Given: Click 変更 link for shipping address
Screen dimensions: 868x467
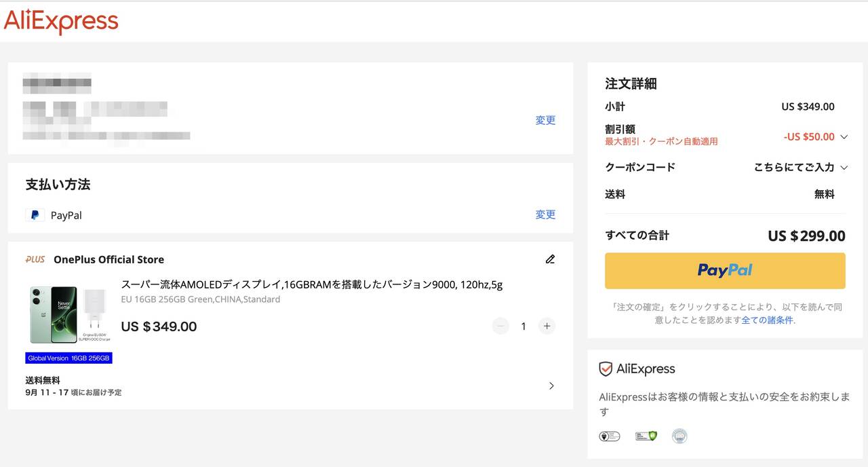Looking at the screenshot, I should (x=545, y=120).
